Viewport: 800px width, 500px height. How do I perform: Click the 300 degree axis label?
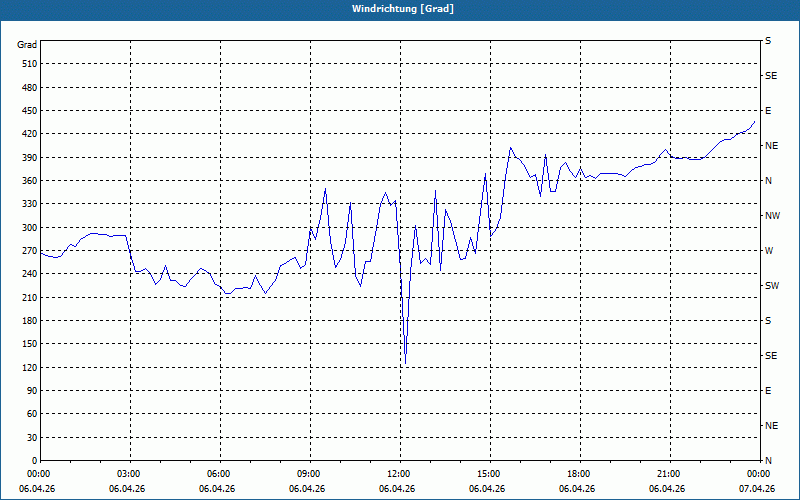point(30,227)
